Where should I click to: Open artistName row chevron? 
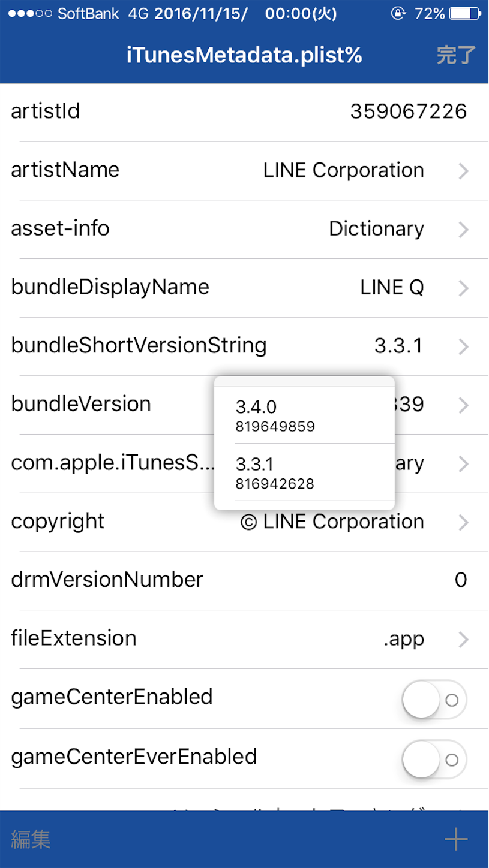[x=463, y=171]
